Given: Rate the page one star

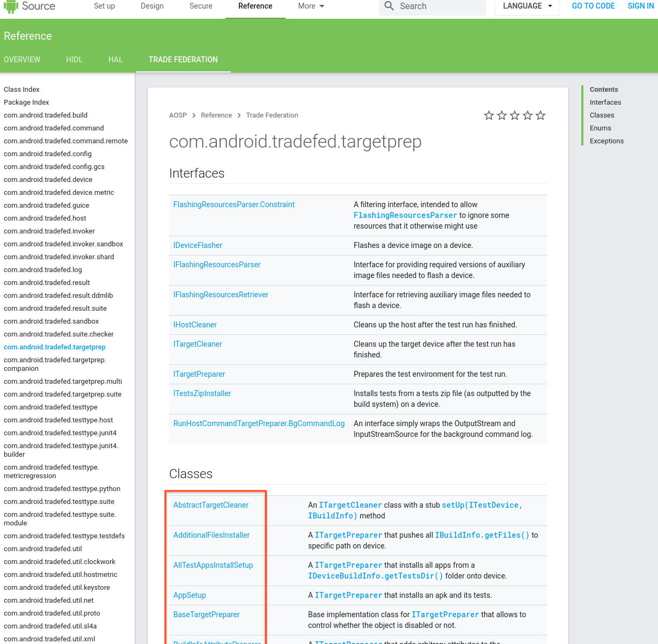Looking at the screenshot, I should pos(488,115).
